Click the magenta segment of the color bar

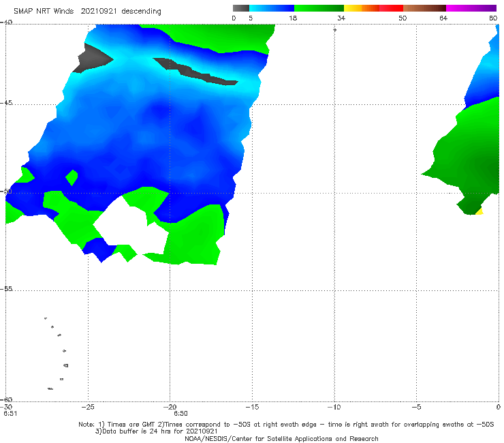(x=471, y=8)
